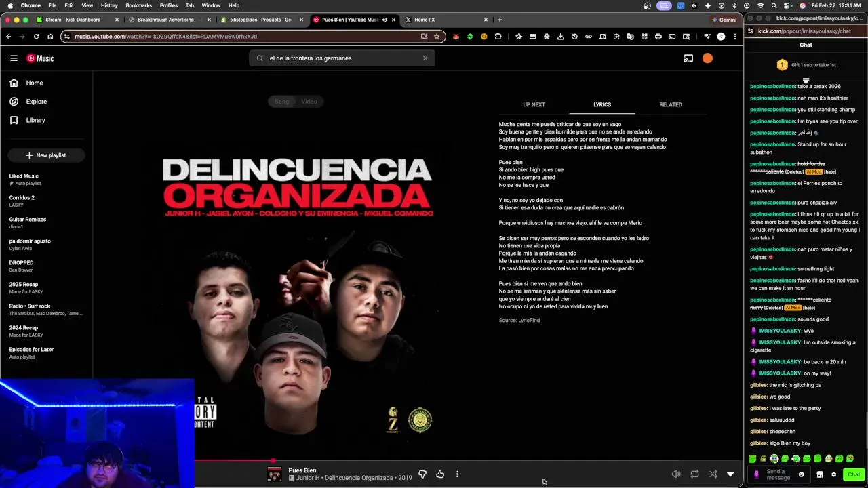Screen dimensions: 868x488
Task: Open the Profiles menu
Action: click(169, 5)
